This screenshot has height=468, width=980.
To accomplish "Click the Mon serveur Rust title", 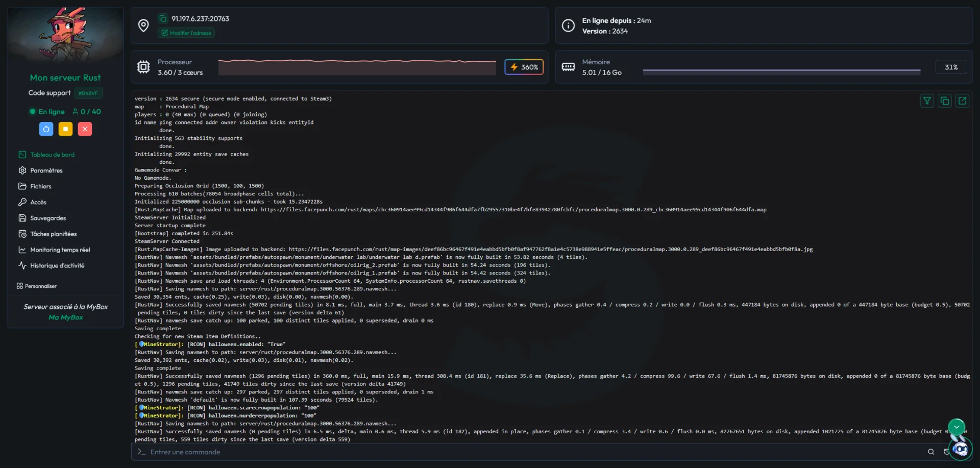I will click(65, 78).
